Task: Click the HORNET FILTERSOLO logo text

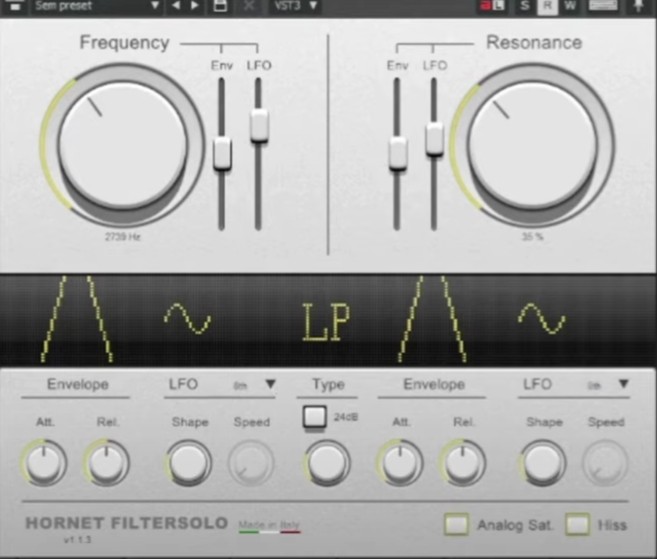Action: pos(127,523)
